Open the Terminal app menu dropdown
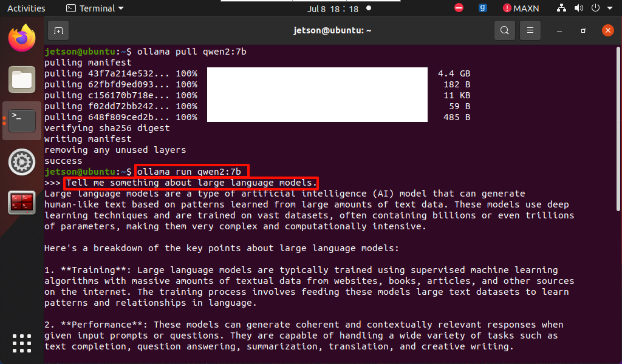The width and height of the screenshot is (622, 364). coord(95,8)
